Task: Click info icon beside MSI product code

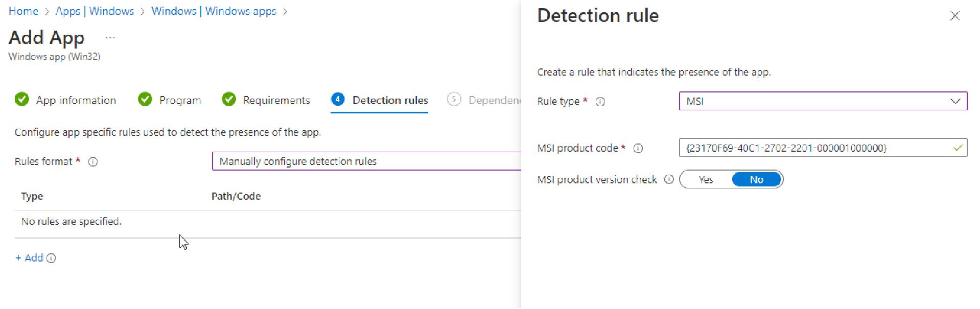Action: pyautogui.click(x=638, y=149)
